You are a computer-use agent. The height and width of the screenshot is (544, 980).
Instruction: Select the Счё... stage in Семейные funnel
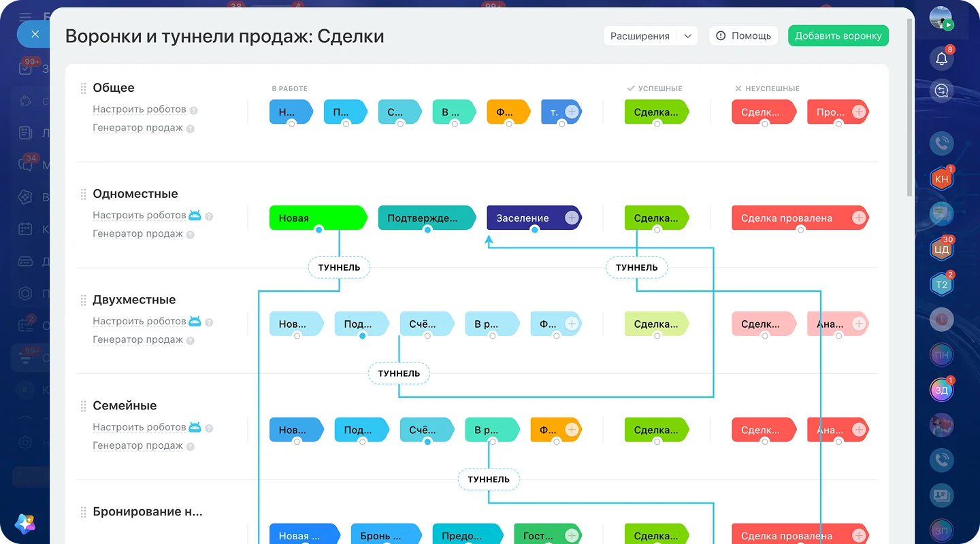tap(427, 430)
